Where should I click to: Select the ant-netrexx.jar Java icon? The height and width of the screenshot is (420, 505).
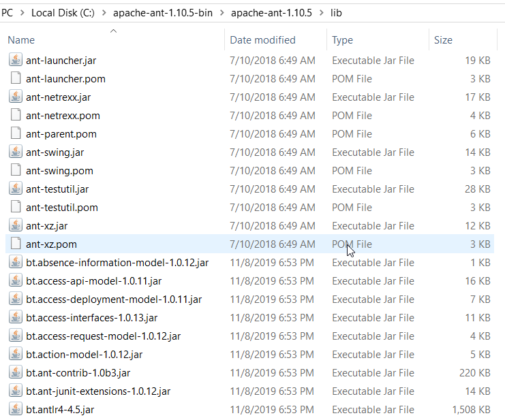16,97
